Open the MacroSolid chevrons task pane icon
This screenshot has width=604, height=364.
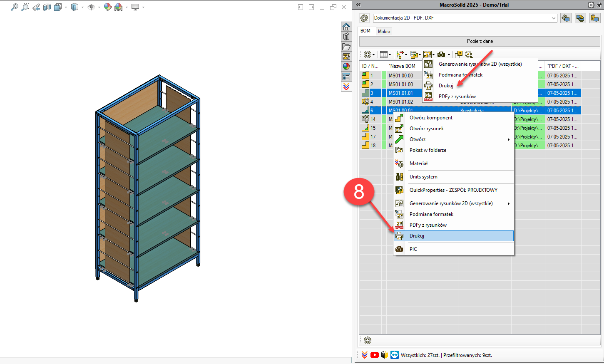[346, 87]
